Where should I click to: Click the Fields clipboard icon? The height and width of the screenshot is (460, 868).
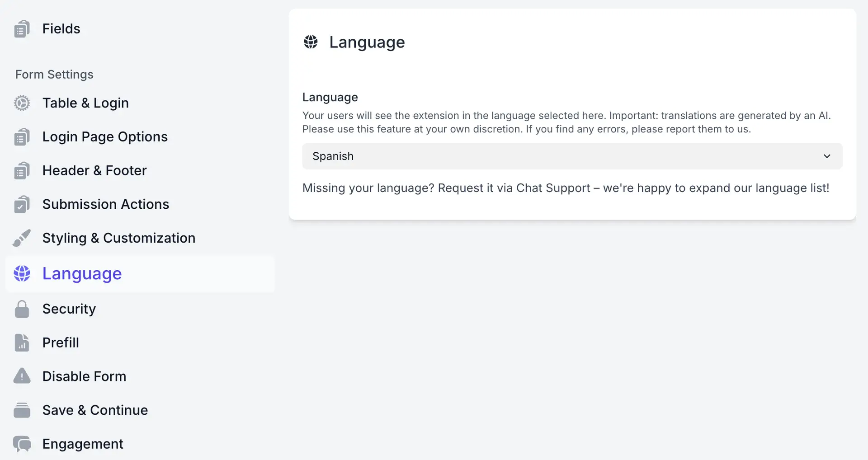[x=22, y=29]
